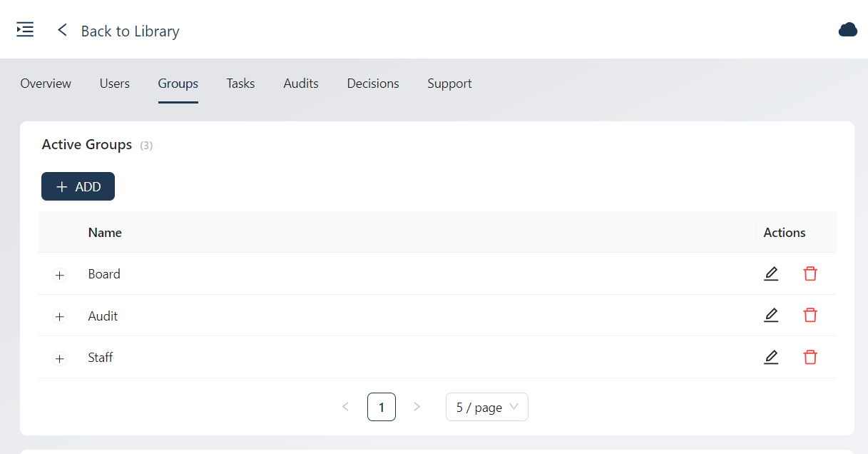Click the Actions column header
Viewport: 868px width, 454px height.
785,232
